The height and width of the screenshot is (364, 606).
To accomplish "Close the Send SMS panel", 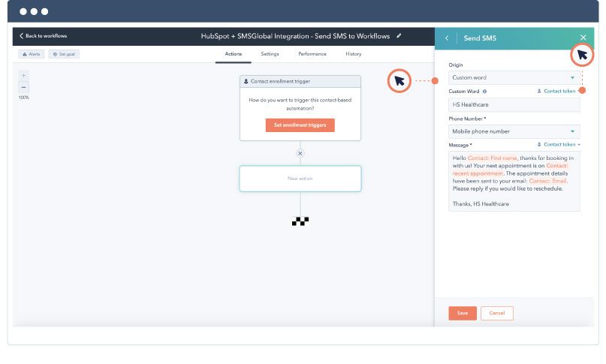I will tap(583, 38).
